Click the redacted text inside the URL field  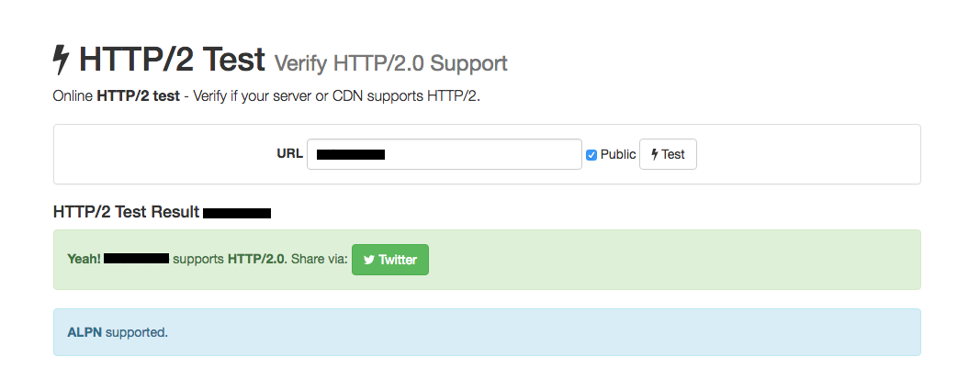click(351, 155)
